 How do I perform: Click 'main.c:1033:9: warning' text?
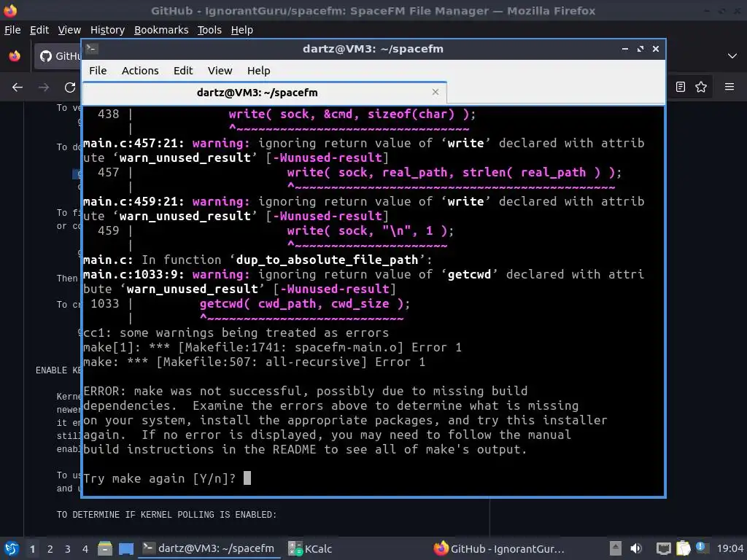click(x=166, y=274)
